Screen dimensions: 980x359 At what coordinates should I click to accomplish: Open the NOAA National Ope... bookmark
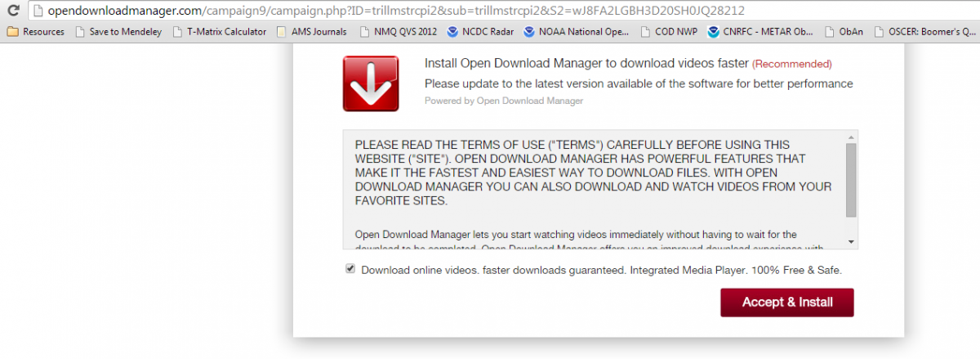576,32
